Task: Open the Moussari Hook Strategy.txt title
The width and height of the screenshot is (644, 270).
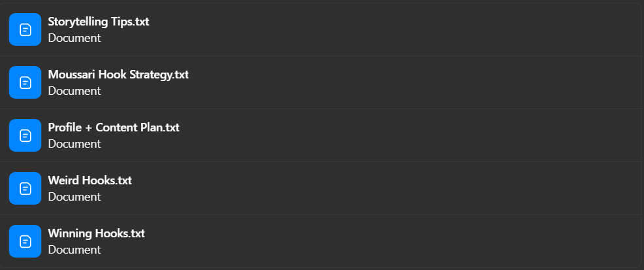Action: [x=118, y=75]
